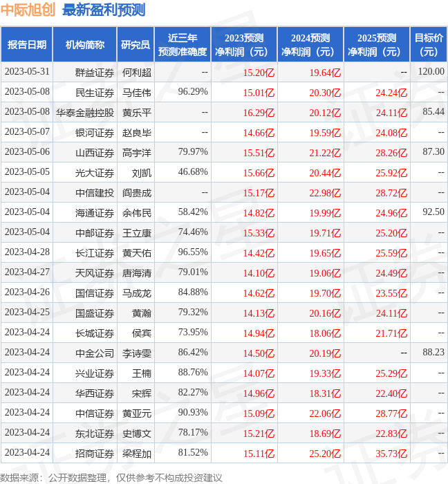Click the 中际旭创 title text
The height and width of the screenshot is (484, 448).
click(x=28, y=10)
